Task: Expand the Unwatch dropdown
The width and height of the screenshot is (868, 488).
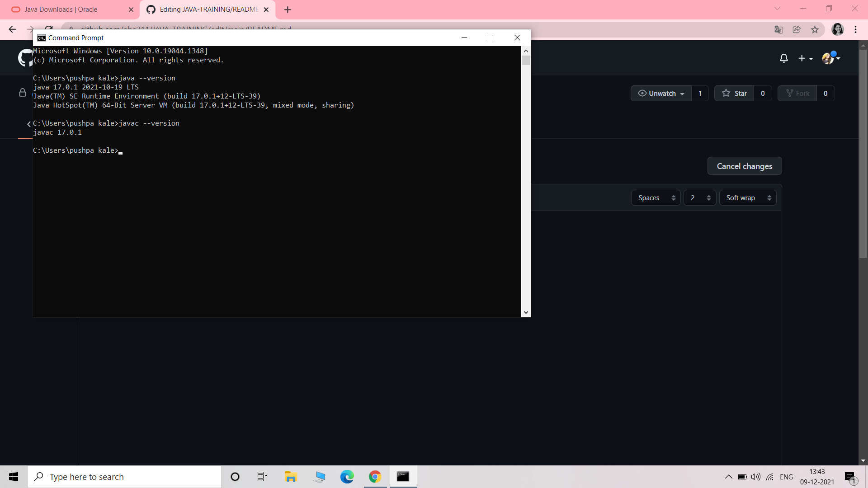Action: (x=661, y=94)
